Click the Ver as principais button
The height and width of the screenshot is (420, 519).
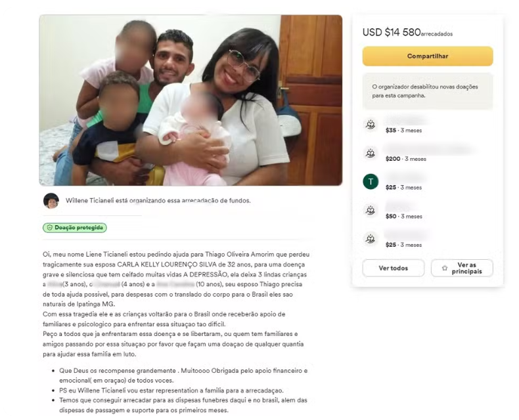click(x=462, y=268)
